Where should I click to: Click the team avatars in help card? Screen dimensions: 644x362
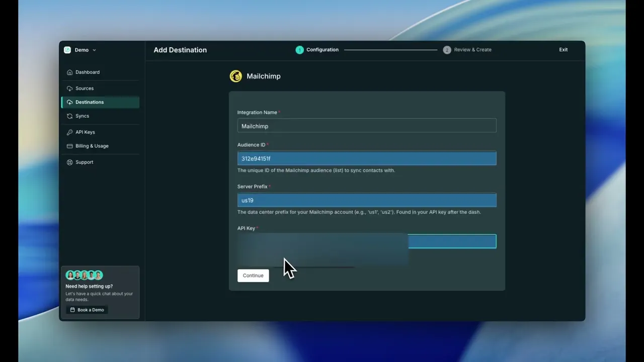[x=84, y=275]
